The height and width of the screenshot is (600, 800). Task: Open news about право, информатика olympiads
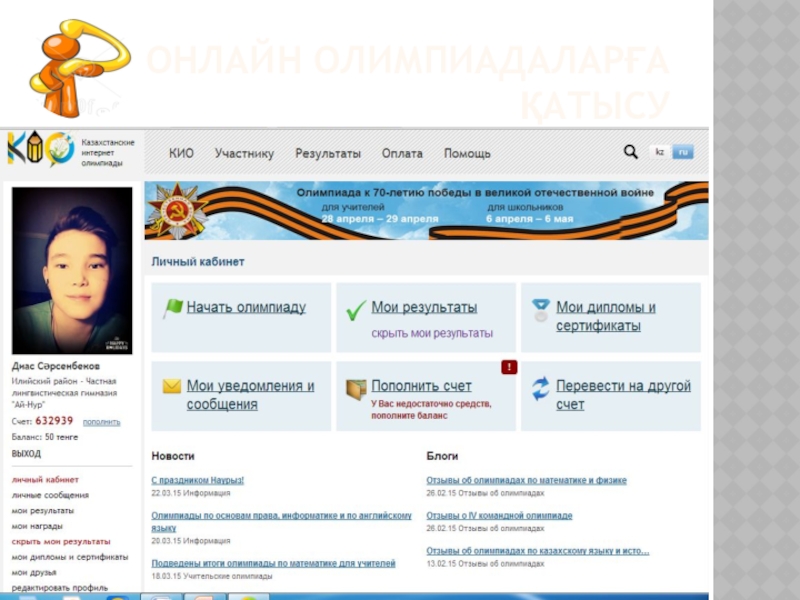pos(281,521)
